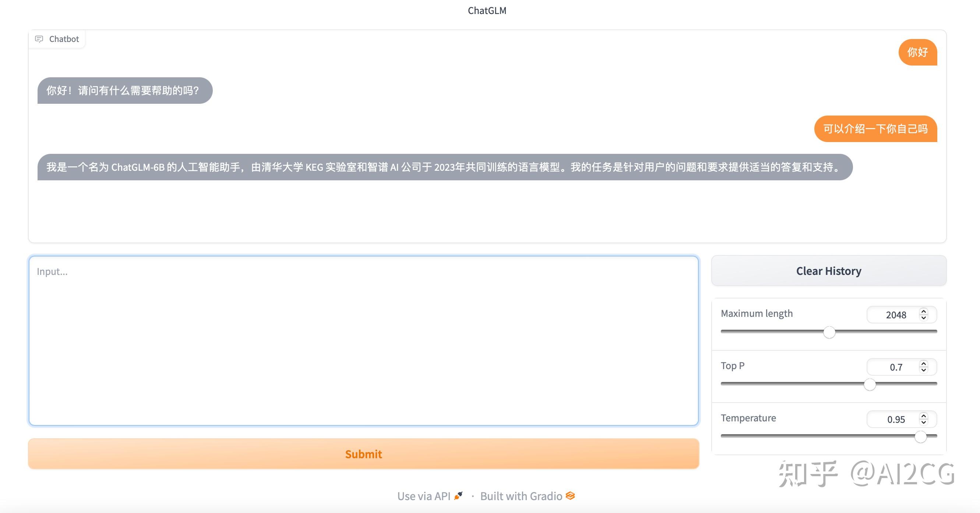Select the Top P value field showing 0.7
Screen dimensions: 980x513
(896, 367)
